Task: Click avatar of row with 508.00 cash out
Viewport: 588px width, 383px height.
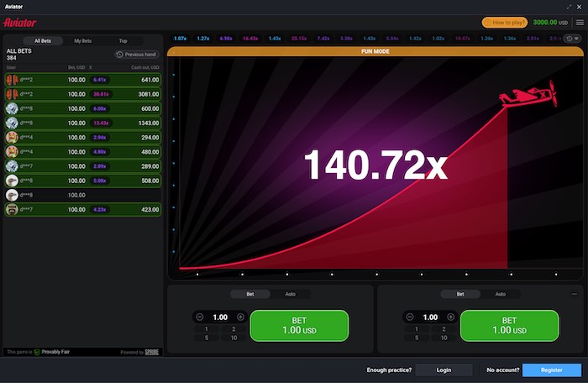Action: tap(12, 181)
